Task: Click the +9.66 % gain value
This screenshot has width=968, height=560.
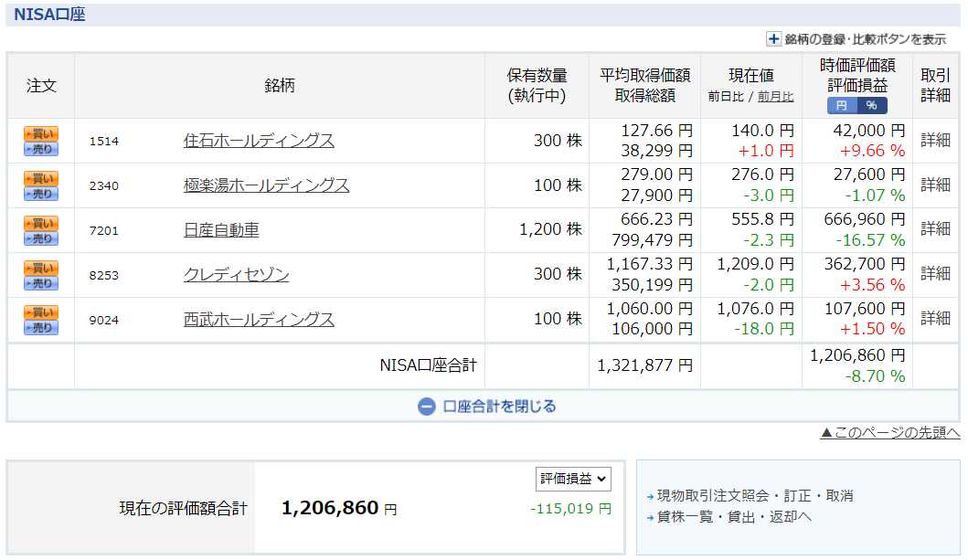Action: 872,151
